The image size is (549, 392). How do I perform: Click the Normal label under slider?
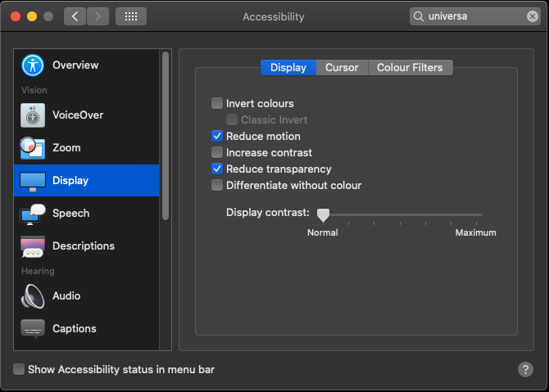[x=323, y=232]
